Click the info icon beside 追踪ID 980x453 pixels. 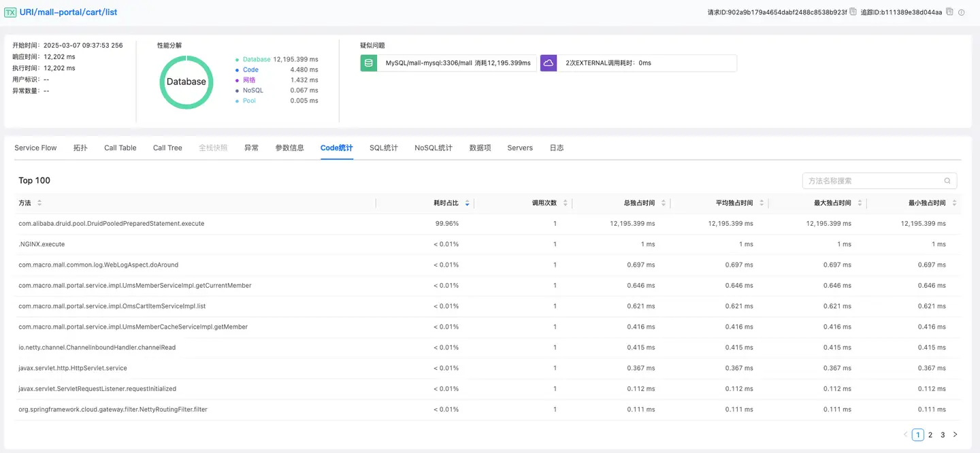(962, 12)
